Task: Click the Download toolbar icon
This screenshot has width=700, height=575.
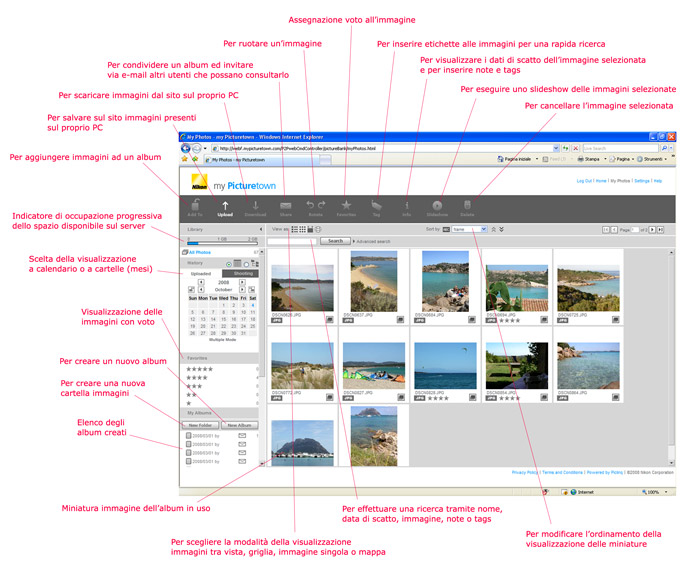Action: 255,207
